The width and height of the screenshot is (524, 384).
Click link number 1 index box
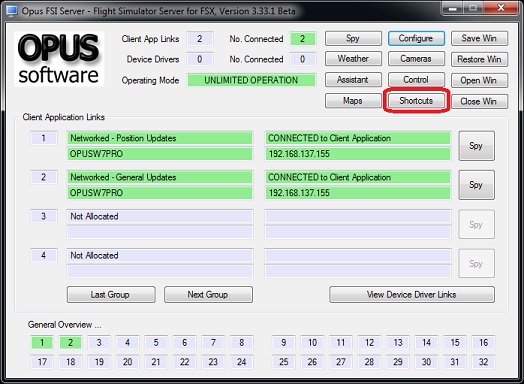pos(44,138)
